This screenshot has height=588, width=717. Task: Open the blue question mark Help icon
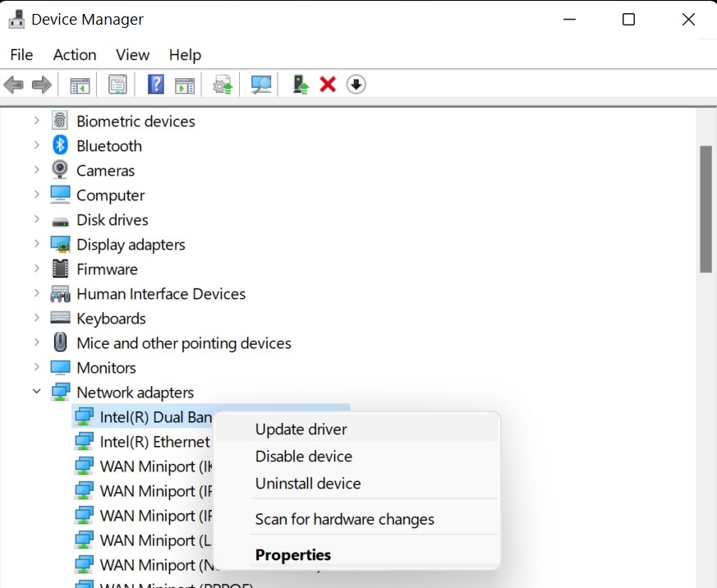tap(156, 85)
